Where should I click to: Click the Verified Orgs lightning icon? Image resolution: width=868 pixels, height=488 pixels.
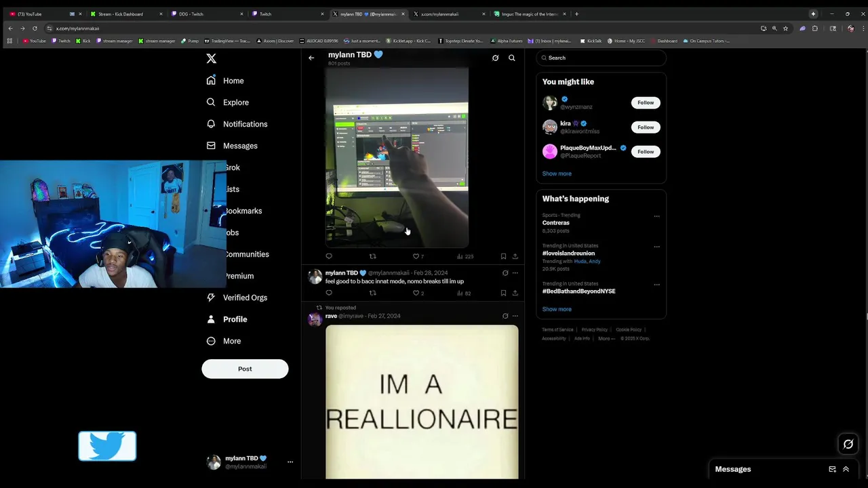211,298
